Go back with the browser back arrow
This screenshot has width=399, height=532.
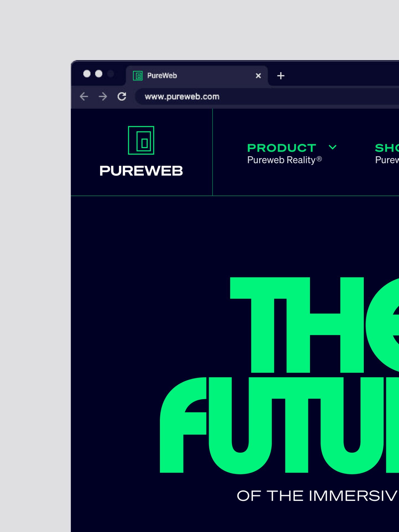coord(84,97)
